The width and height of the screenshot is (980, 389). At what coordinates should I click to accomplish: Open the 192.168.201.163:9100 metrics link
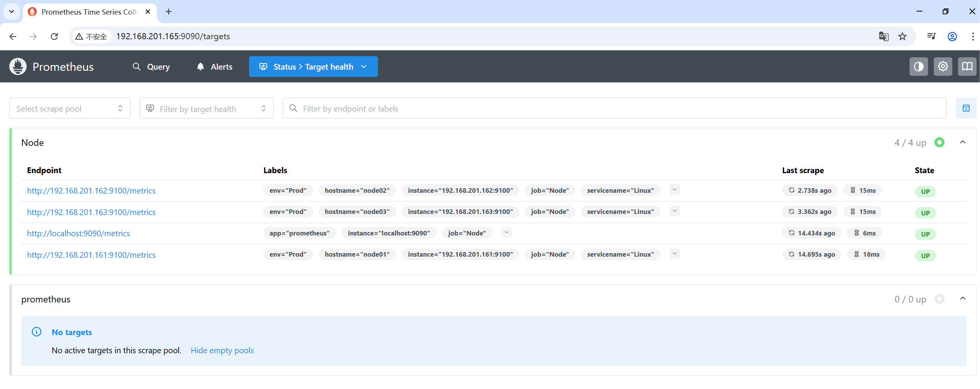pos(91,212)
